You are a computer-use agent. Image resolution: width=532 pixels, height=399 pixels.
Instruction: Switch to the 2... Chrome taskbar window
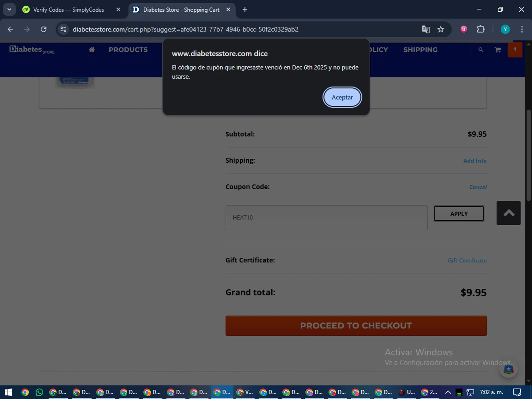pyautogui.click(x=430, y=392)
